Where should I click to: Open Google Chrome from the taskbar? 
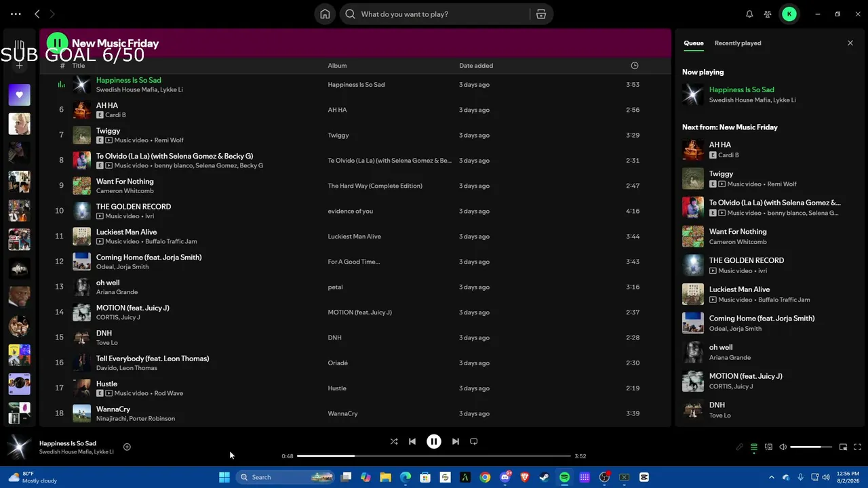(485, 477)
